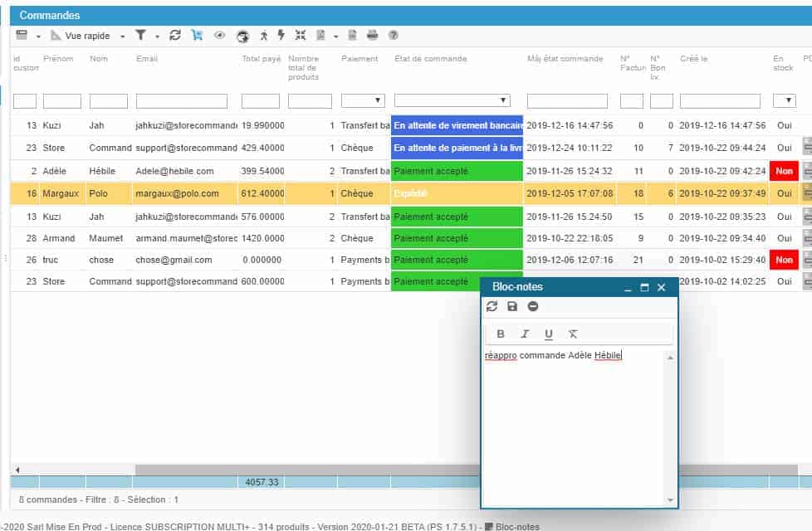Image resolution: width=812 pixels, height=531 pixels.
Task: Click the delete icon in Bloc-notes
Action: coord(533,306)
